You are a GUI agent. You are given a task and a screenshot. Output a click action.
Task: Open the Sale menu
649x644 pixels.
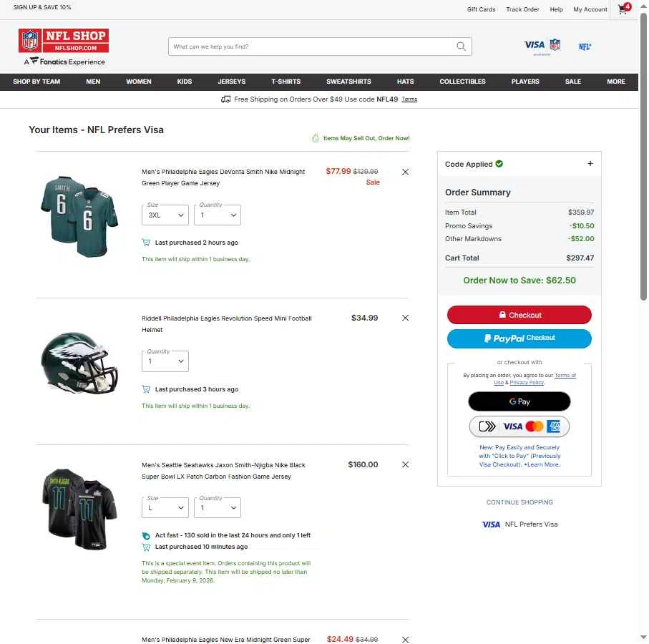(573, 82)
